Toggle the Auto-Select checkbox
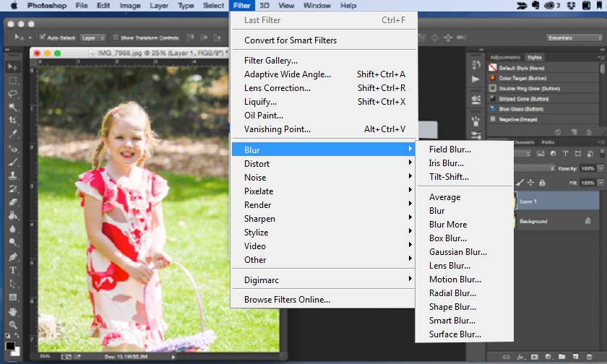 point(43,37)
